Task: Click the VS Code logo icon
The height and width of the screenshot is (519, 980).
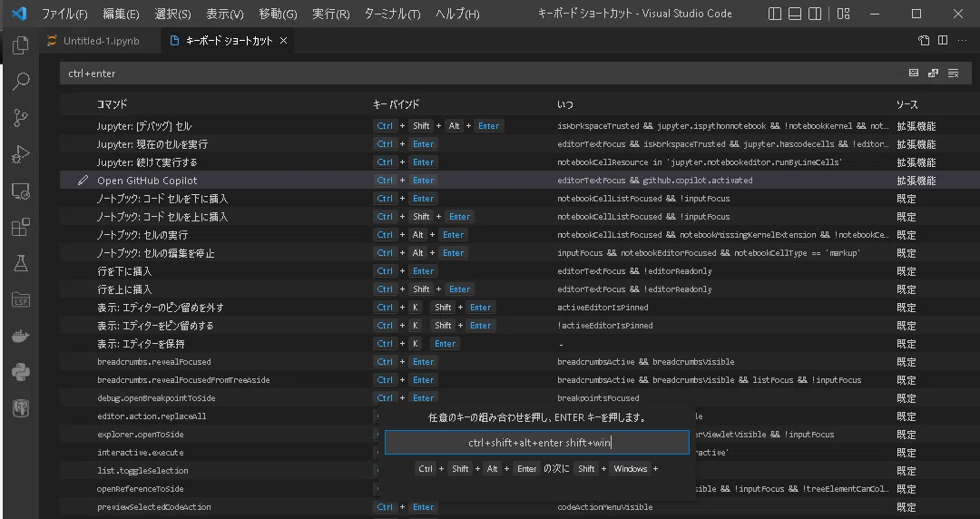Action: point(19,13)
